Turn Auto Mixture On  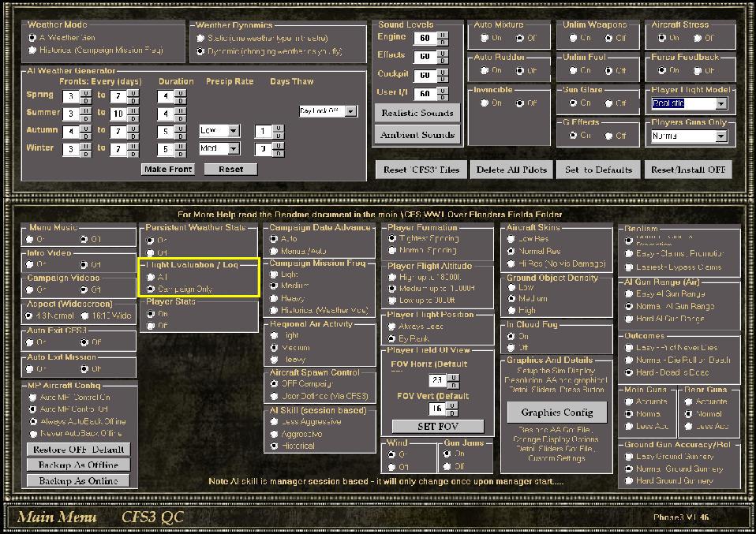click(x=484, y=38)
